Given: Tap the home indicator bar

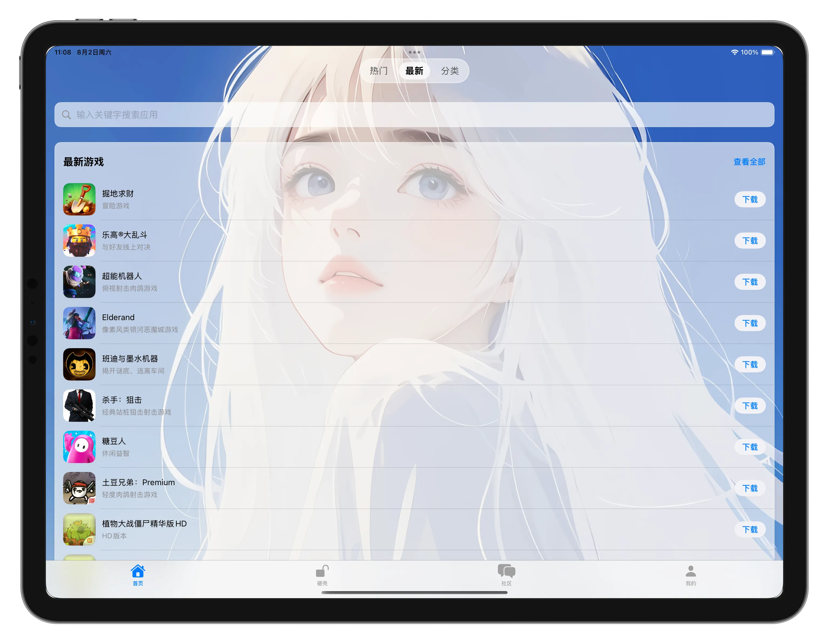Looking at the screenshot, I should point(414,592).
